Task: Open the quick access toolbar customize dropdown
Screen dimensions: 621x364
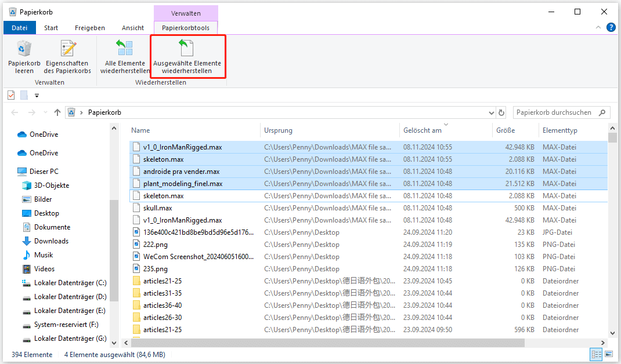Action: pyautogui.click(x=37, y=96)
